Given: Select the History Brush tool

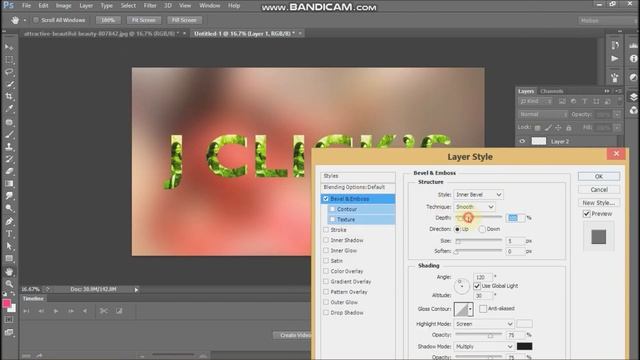Looking at the screenshot, I should (x=9, y=159).
